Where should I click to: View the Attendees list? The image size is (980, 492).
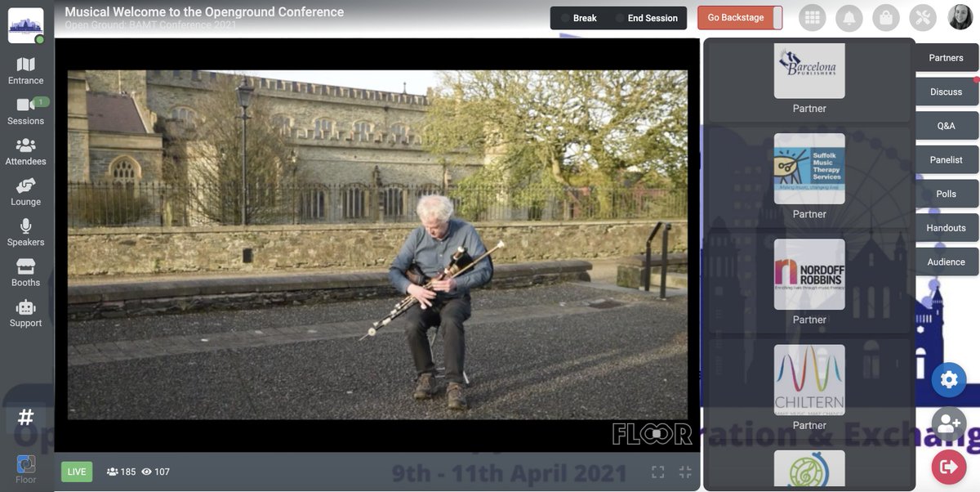[26, 152]
